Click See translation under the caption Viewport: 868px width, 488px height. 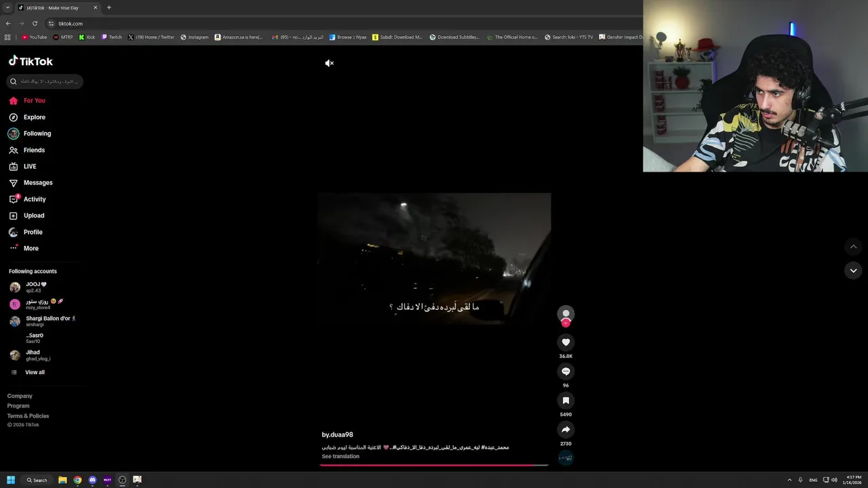[x=340, y=456]
